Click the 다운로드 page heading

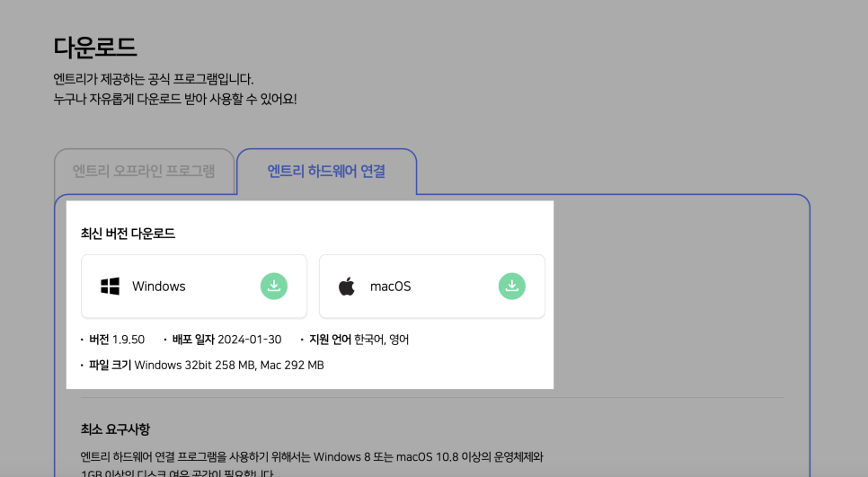[94, 47]
